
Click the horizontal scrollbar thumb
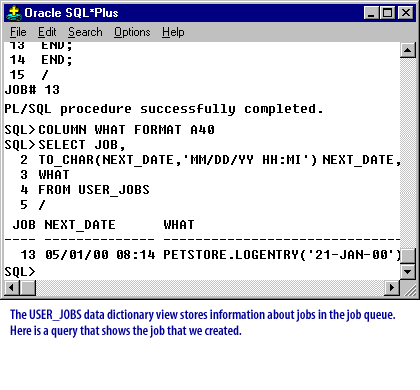28,287
